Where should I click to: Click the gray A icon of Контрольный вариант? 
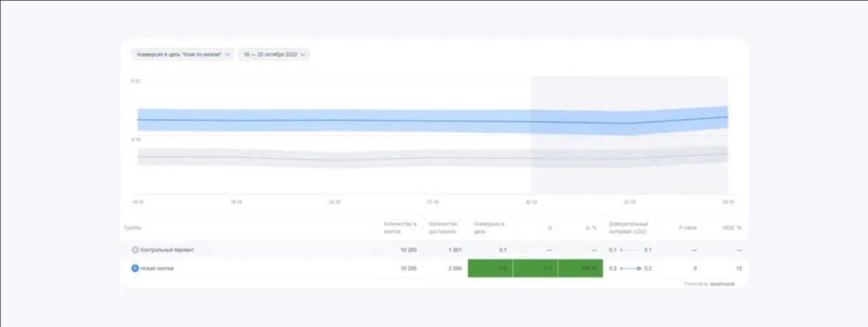coord(134,250)
